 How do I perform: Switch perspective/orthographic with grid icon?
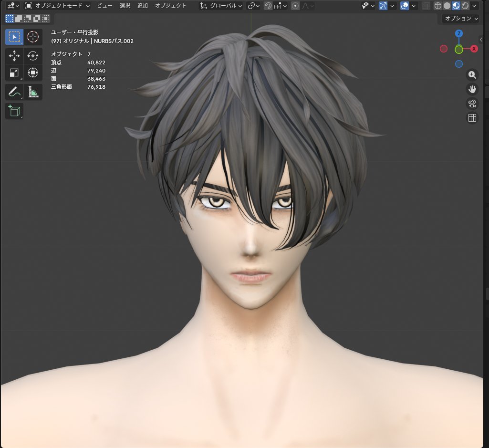click(472, 118)
